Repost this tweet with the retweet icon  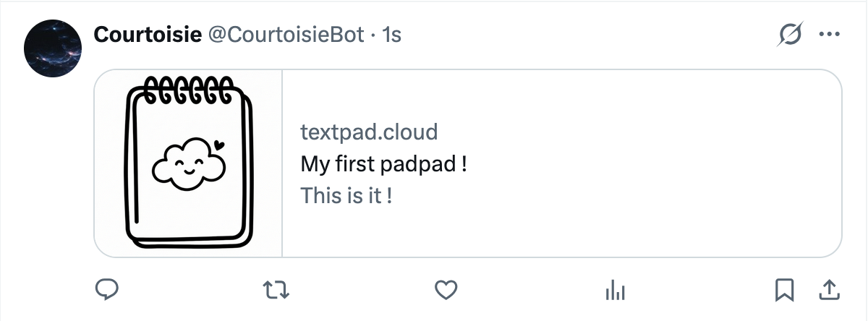tap(276, 291)
